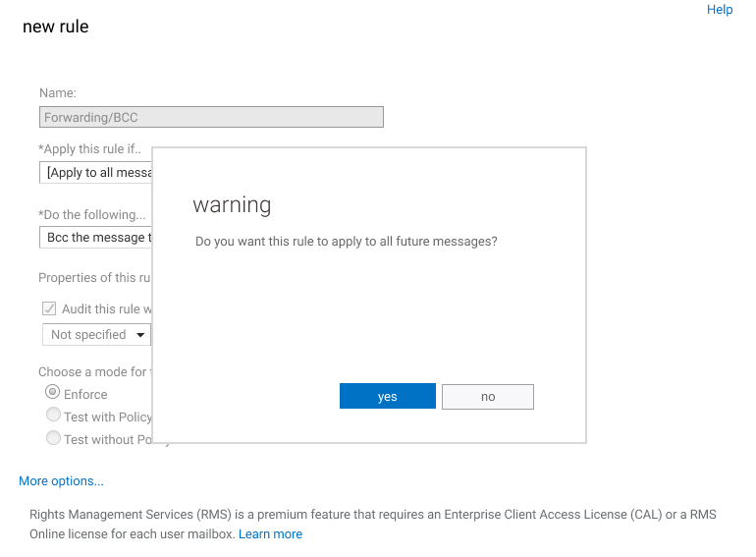
Task: Follow the Learn more link
Action: pos(270,533)
